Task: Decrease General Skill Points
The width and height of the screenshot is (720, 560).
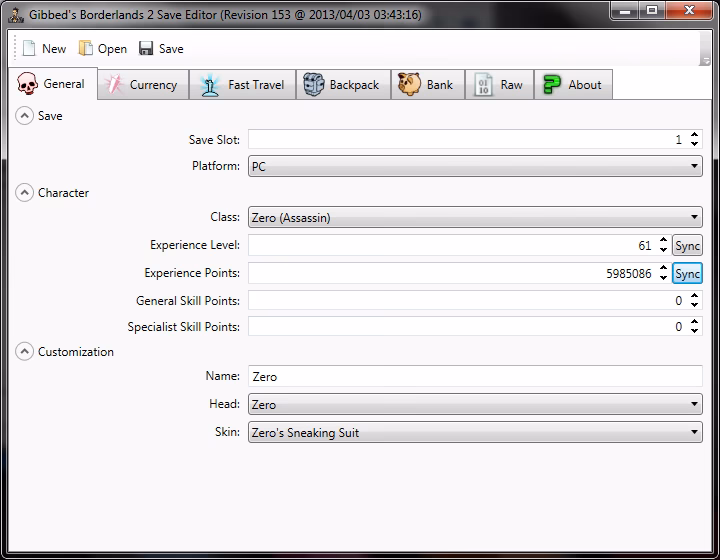Action: [x=694, y=305]
